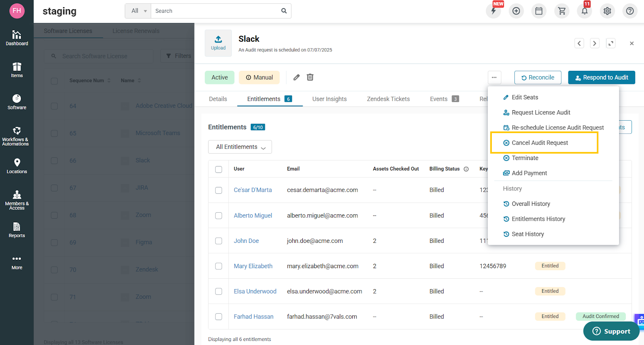
Task: Click the Respond to Audit button
Action: click(601, 78)
